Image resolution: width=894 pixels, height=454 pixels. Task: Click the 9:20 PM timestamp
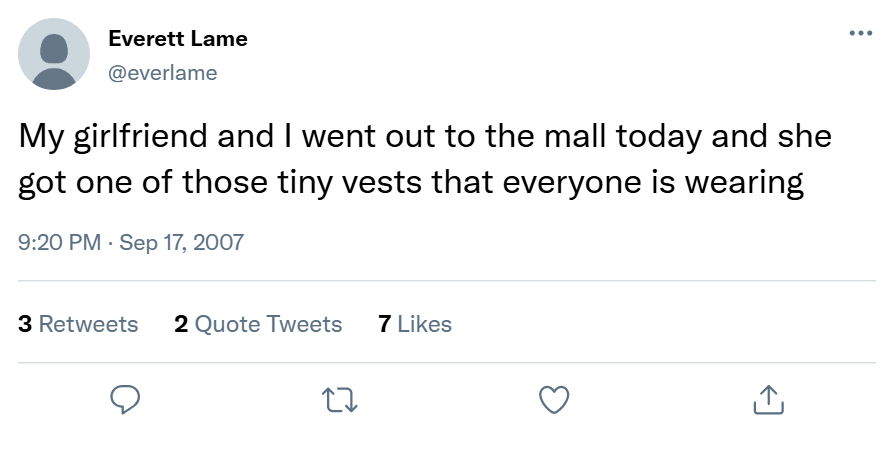coord(59,243)
